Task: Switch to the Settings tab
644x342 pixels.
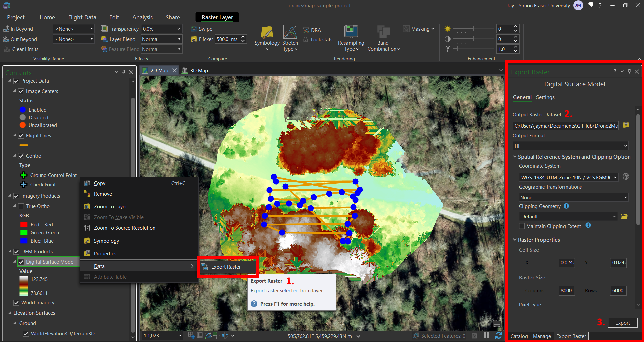Action: (545, 97)
